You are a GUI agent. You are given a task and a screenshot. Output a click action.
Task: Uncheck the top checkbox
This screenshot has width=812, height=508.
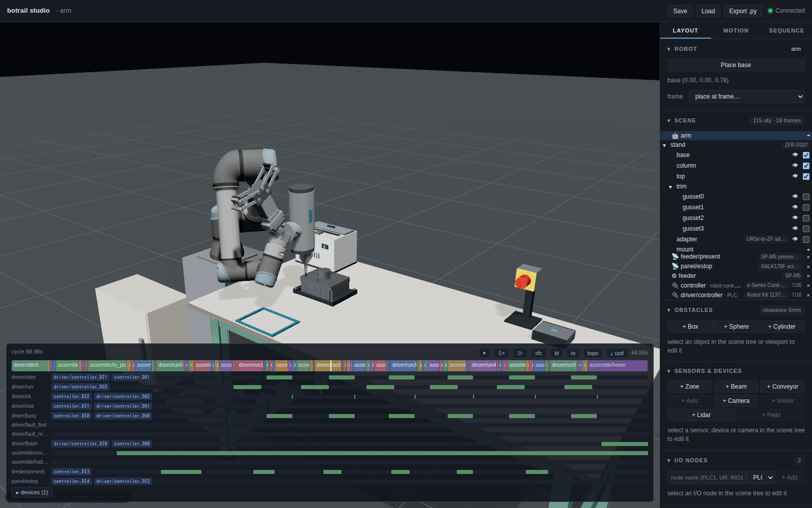tap(806, 176)
